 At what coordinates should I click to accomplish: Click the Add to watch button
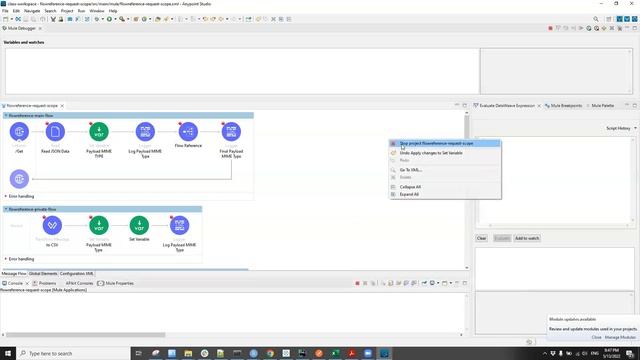click(x=527, y=238)
